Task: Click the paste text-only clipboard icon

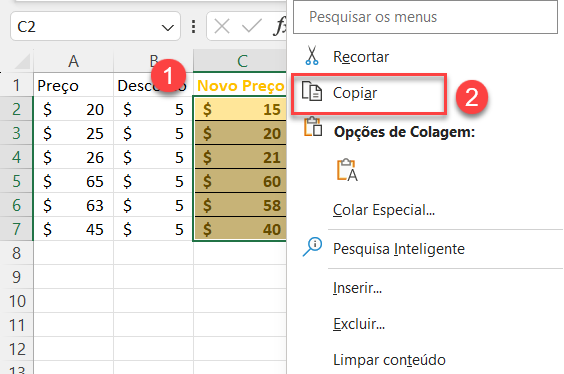Action: [x=347, y=170]
